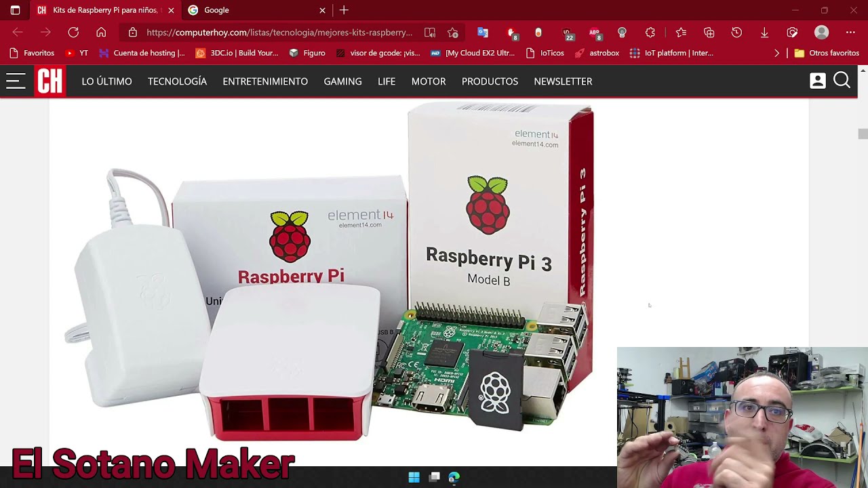
Task: Open the tab actions menu icon
Action: pos(15,10)
